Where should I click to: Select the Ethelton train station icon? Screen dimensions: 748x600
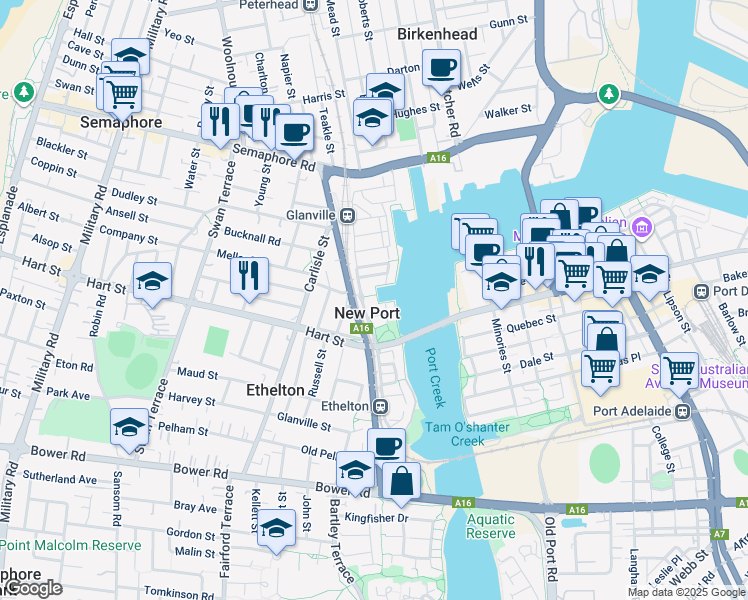click(381, 407)
